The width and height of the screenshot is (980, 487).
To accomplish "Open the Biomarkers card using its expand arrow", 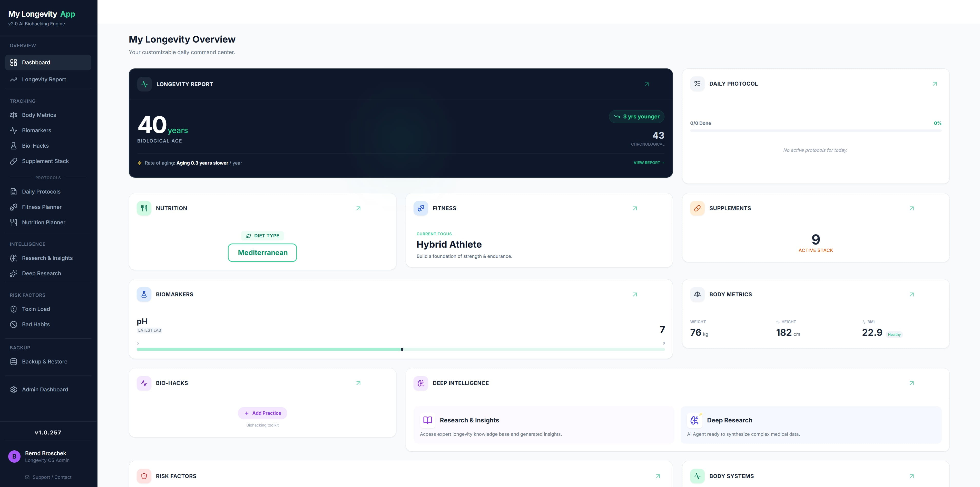I will [x=635, y=294].
